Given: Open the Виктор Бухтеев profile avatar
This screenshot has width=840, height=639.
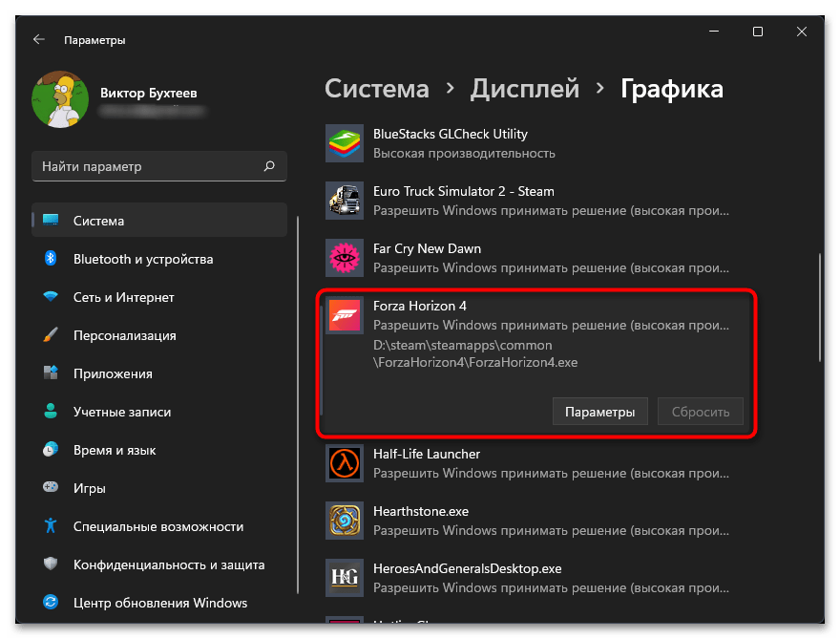Looking at the screenshot, I should coord(60,99).
